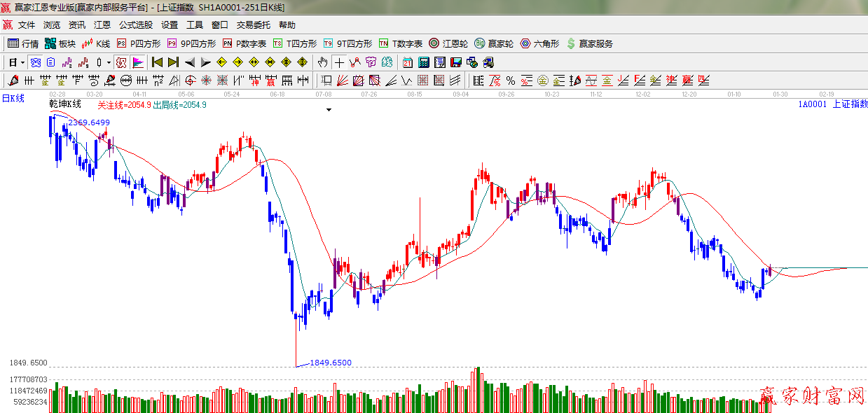Toggle the pressed colored flag chart button
868x413 pixels.
[x=138, y=62]
